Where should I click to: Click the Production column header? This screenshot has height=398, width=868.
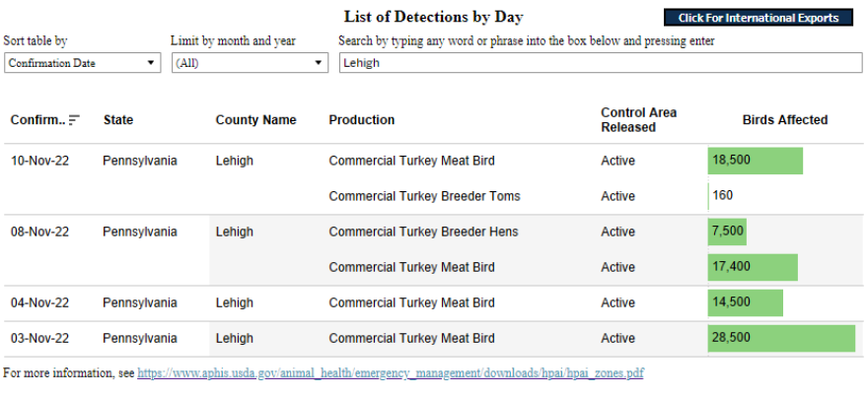pyautogui.click(x=361, y=120)
